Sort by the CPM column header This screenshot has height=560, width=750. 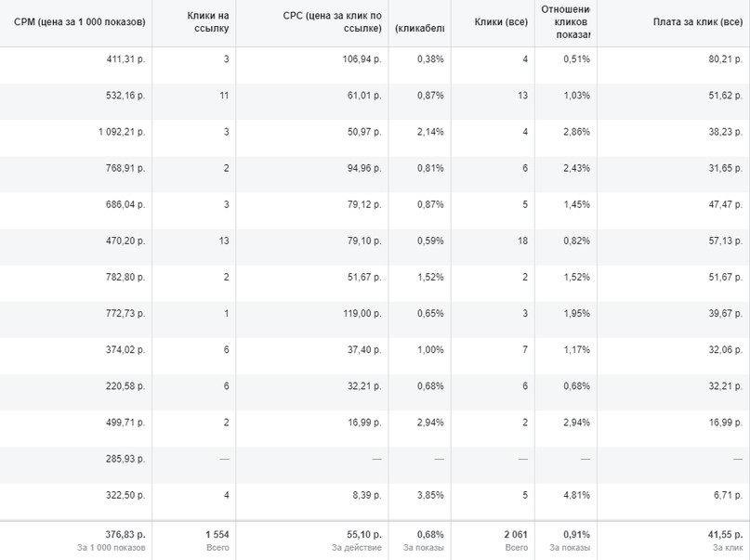coord(79,22)
